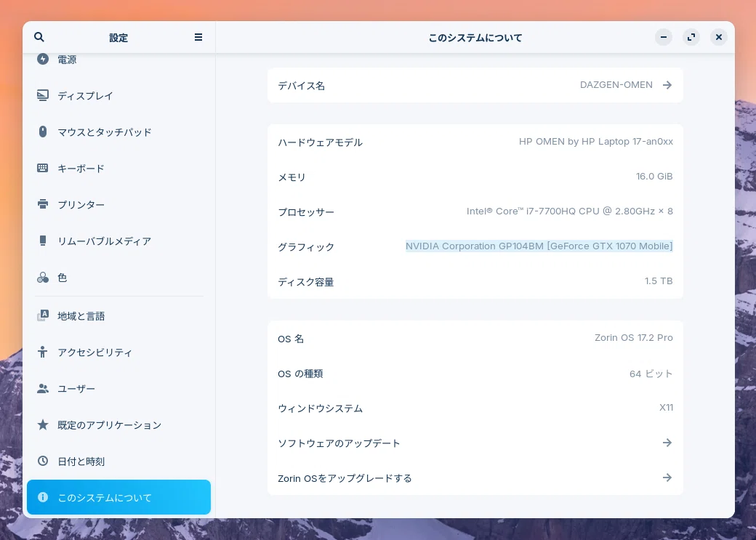
Task: Click the このシステムについて window title
Action: 475,38
